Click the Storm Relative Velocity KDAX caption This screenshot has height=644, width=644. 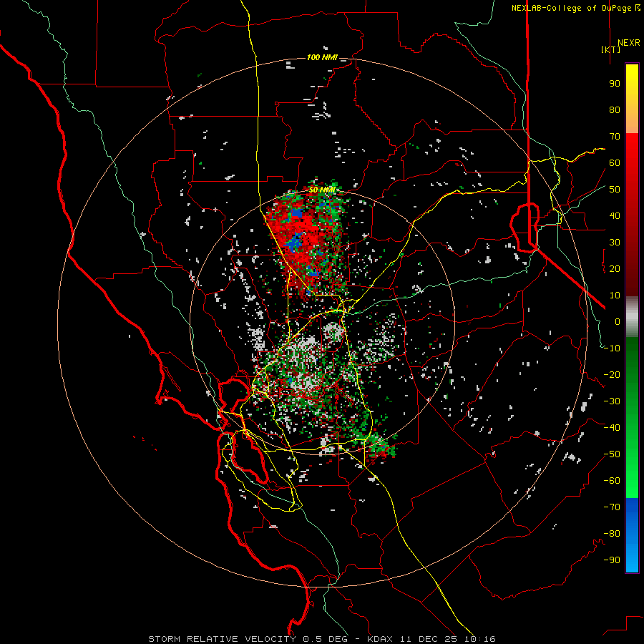(321, 639)
